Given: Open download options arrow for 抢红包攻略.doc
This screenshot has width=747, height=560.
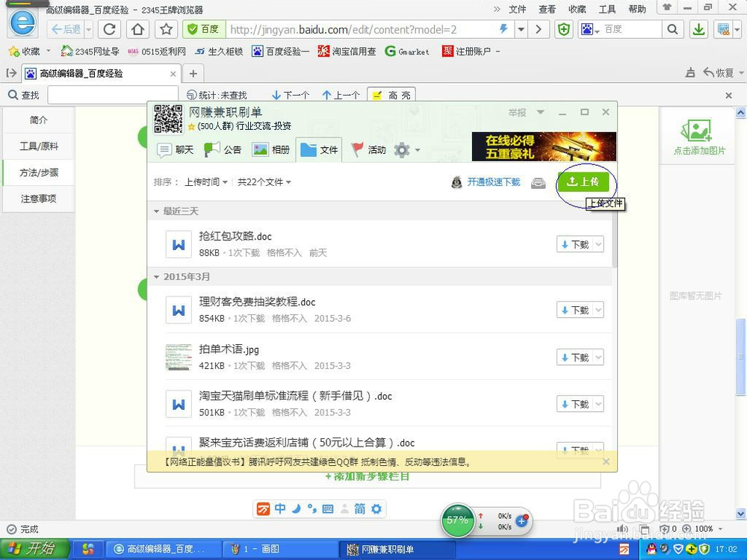Looking at the screenshot, I should click(x=598, y=244).
